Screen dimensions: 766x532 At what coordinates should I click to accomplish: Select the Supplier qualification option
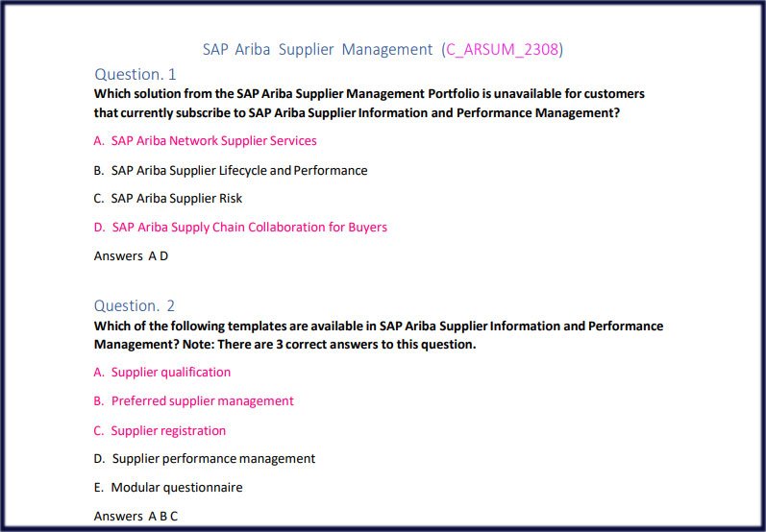(170, 373)
